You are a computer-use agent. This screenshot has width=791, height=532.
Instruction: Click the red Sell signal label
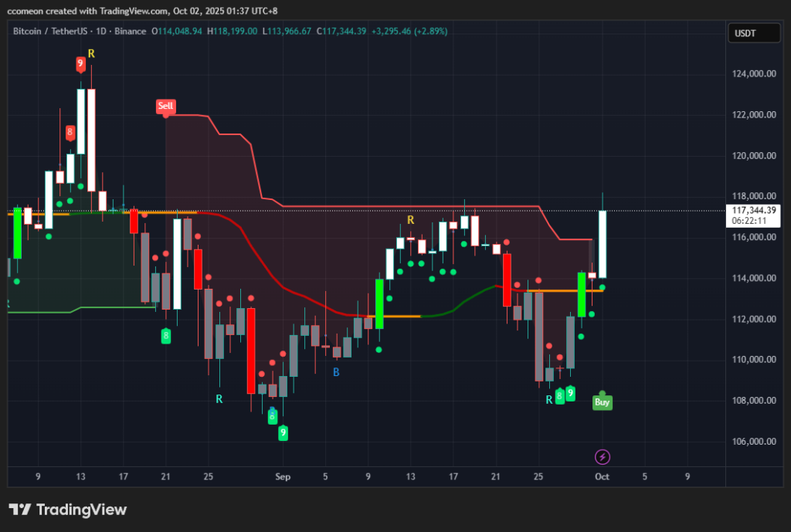coord(166,107)
